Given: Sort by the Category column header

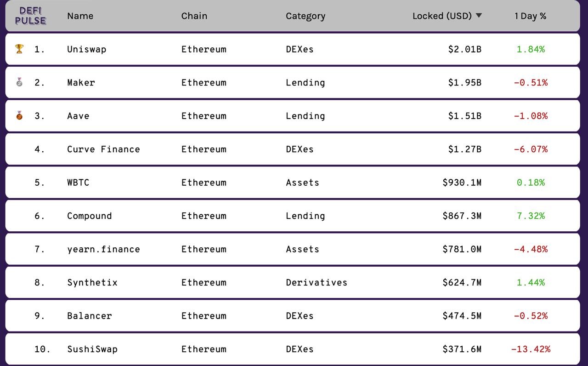Looking at the screenshot, I should coord(305,16).
